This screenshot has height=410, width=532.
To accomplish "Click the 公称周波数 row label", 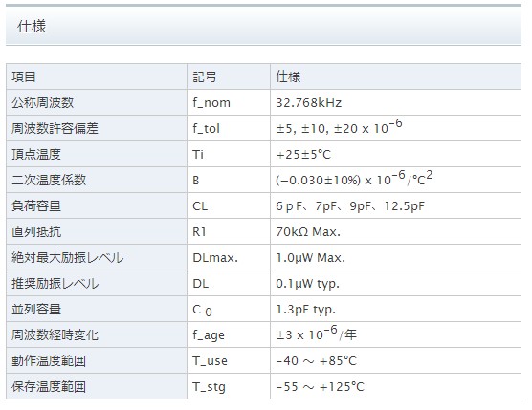I will tap(42, 102).
